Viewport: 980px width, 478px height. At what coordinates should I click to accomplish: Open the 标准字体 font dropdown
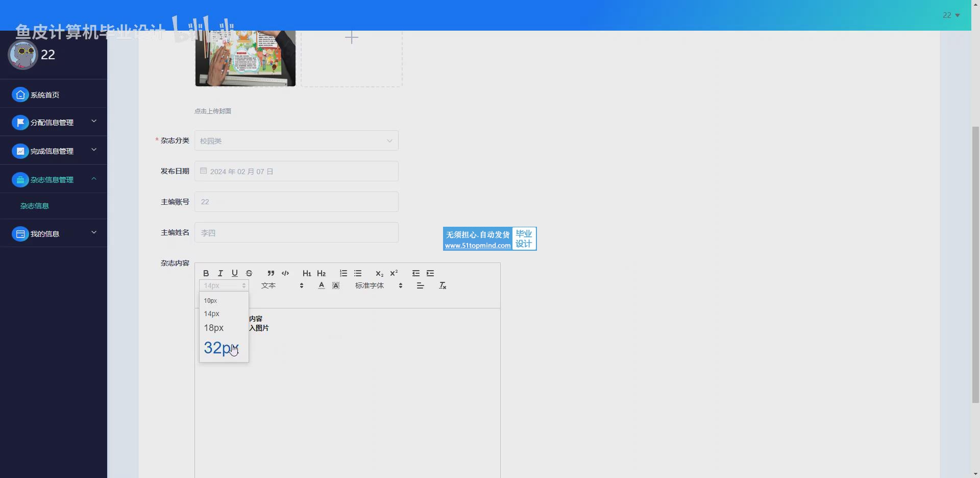point(379,285)
